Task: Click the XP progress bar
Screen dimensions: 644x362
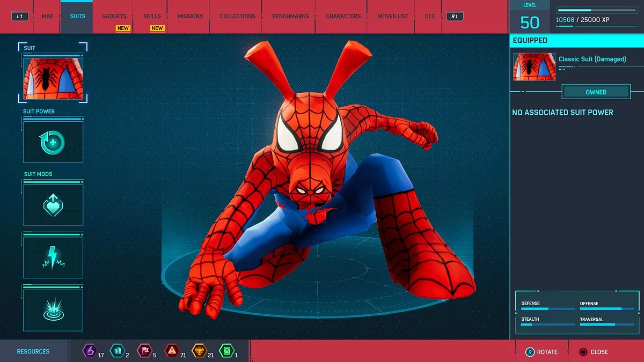Action: (596, 9)
